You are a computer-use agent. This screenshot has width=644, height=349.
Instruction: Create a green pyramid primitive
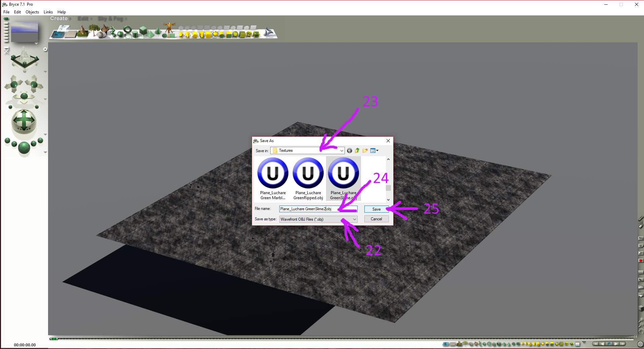pyautogui.click(x=150, y=34)
